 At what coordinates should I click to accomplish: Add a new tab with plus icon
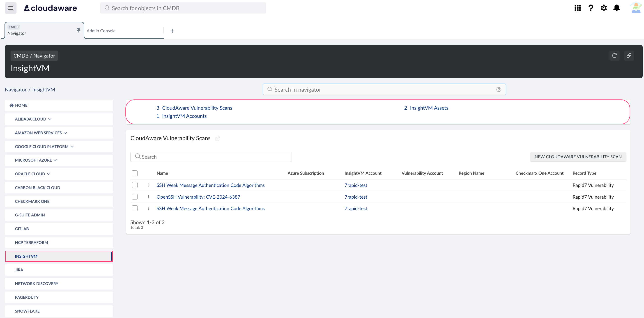click(172, 31)
